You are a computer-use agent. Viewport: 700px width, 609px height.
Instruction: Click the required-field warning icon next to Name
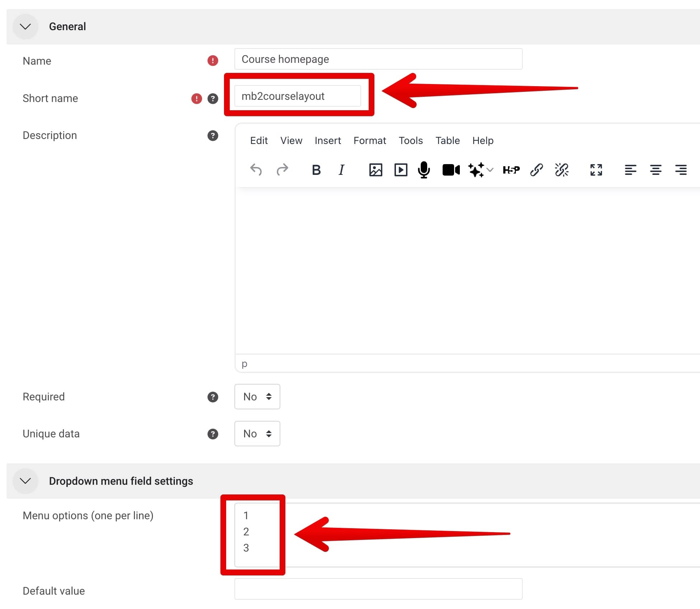tap(213, 61)
